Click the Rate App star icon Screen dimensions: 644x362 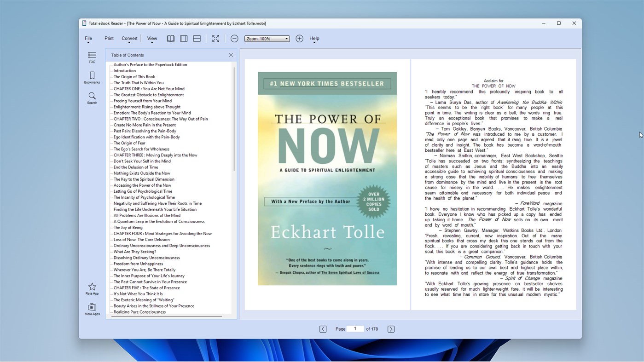click(x=92, y=287)
